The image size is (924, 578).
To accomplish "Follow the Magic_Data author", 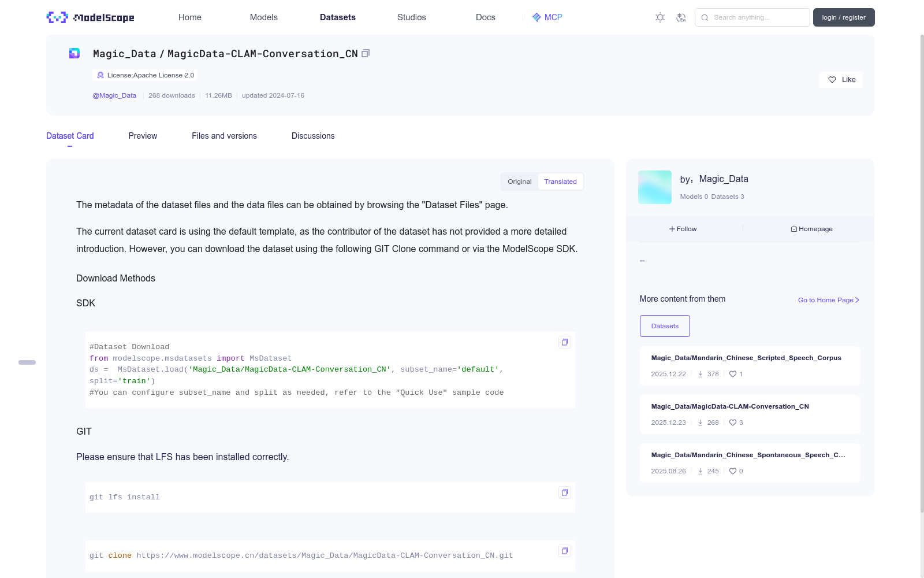I will (x=683, y=229).
